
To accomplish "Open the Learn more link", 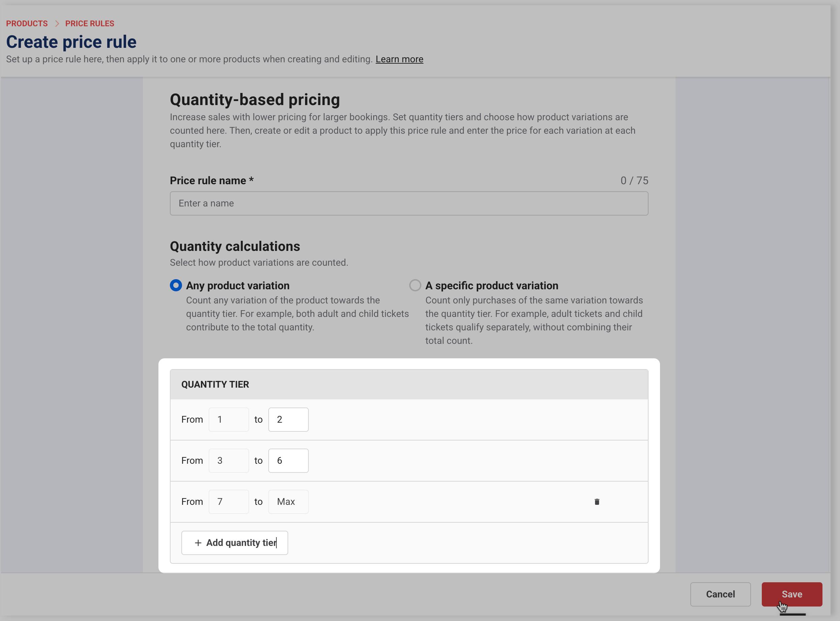I will pyautogui.click(x=399, y=59).
